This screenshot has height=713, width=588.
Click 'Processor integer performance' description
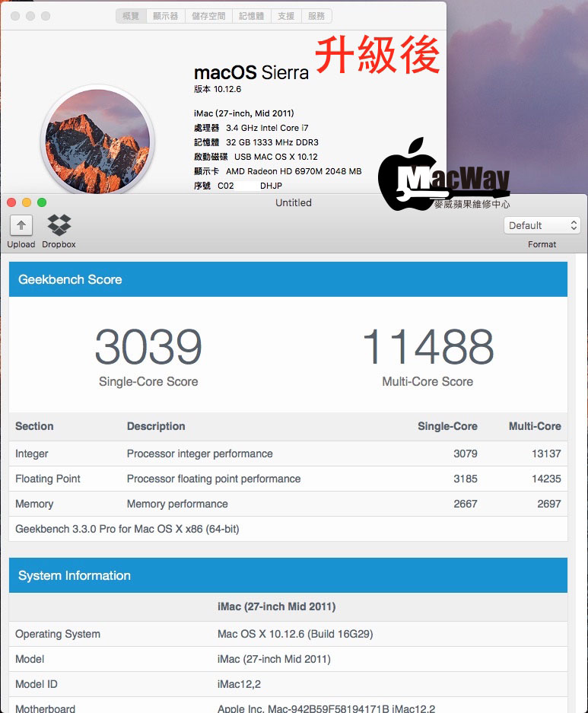(x=200, y=454)
